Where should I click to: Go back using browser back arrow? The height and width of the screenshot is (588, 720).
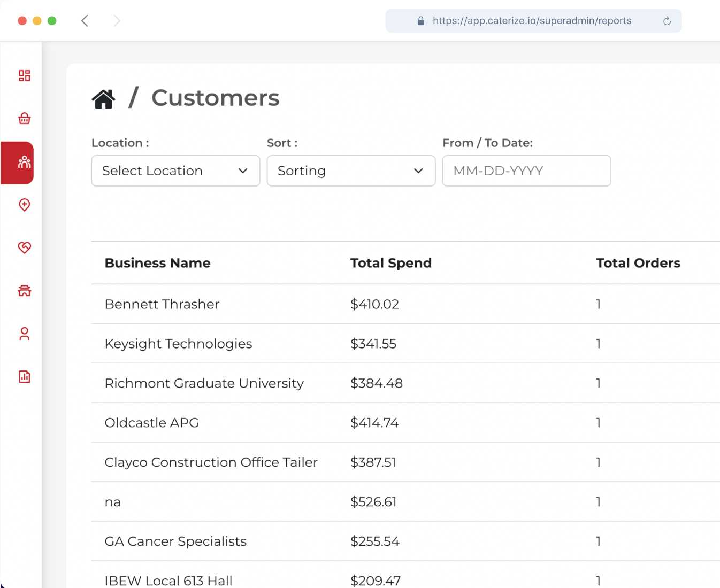coord(85,21)
